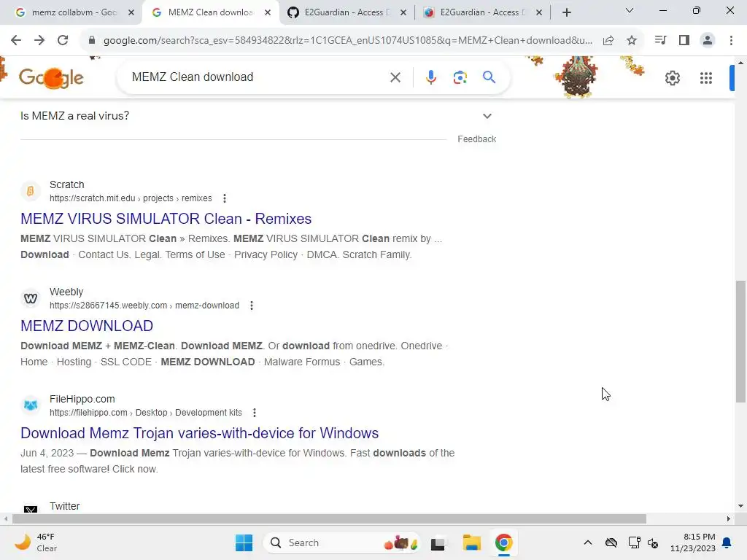Switch to the GitHub E2Guardian tab
Screen dimensions: 747x560
pos(347,12)
